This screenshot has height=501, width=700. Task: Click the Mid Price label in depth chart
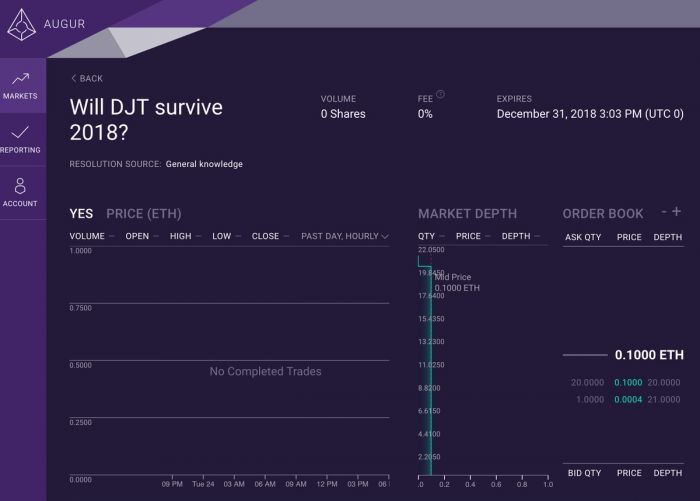[x=453, y=277]
